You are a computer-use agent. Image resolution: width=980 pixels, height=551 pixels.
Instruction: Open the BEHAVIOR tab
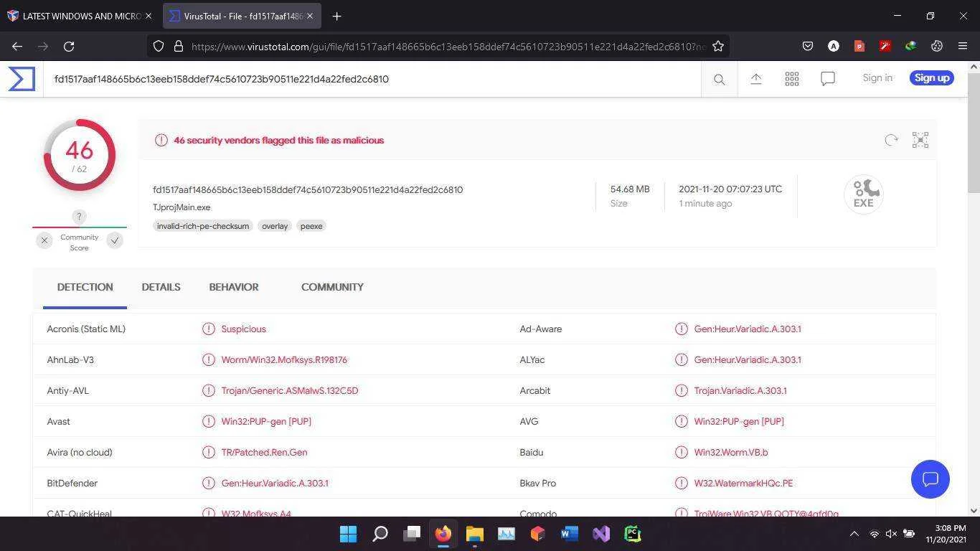coord(234,287)
